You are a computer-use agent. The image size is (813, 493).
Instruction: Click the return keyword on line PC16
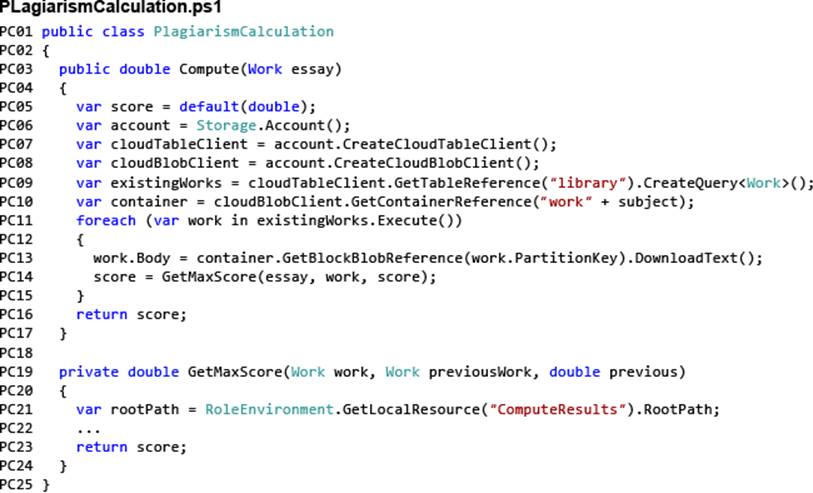pyautogui.click(x=102, y=315)
